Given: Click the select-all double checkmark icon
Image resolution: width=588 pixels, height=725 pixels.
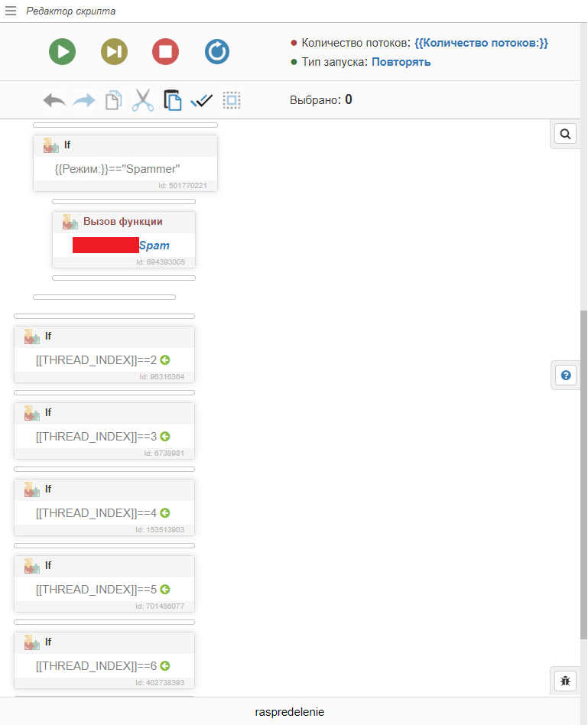Looking at the screenshot, I should (x=202, y=100).
